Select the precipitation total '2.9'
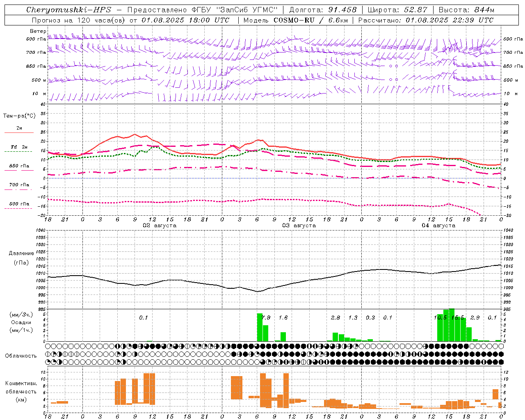The width and height of the screenshot is (525, 420). coord(475,317)
